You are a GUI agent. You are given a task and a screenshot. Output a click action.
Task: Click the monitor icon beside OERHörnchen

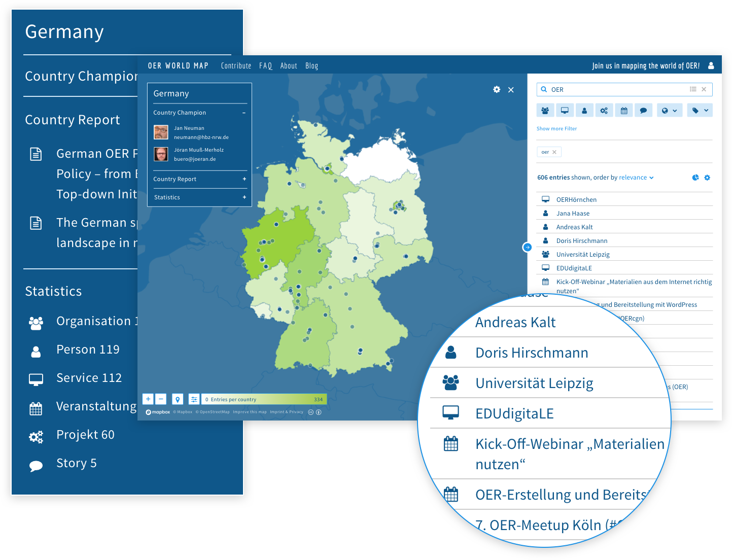click(545, 199)
